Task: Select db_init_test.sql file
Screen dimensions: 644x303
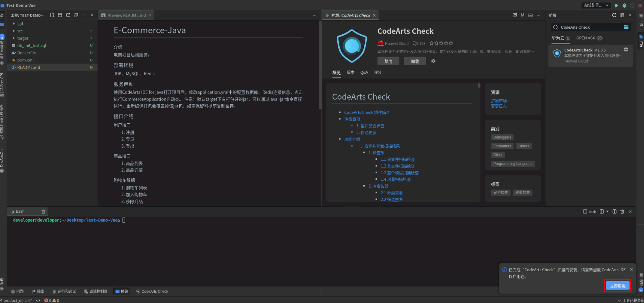Action: [x=52, y=46]
